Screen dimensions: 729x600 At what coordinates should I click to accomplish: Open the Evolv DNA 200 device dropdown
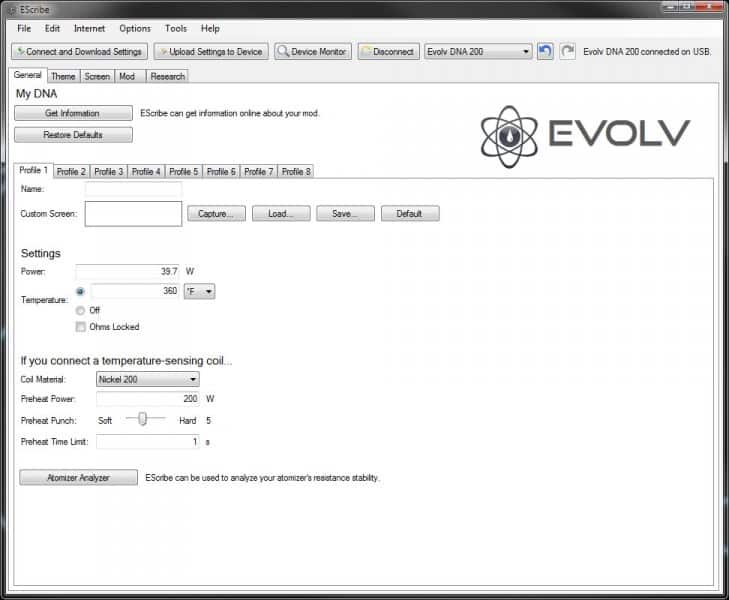pos(478,52)
